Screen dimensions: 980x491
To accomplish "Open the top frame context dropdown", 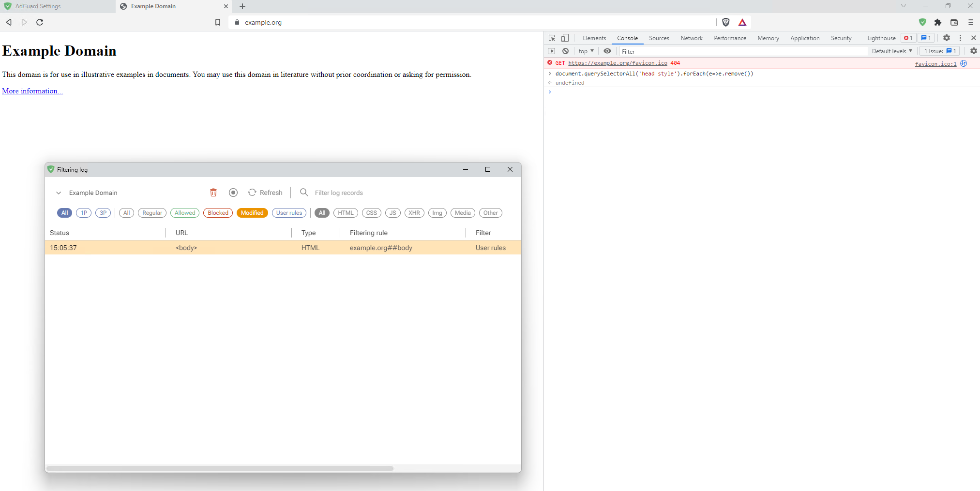I will click(586, 51).
